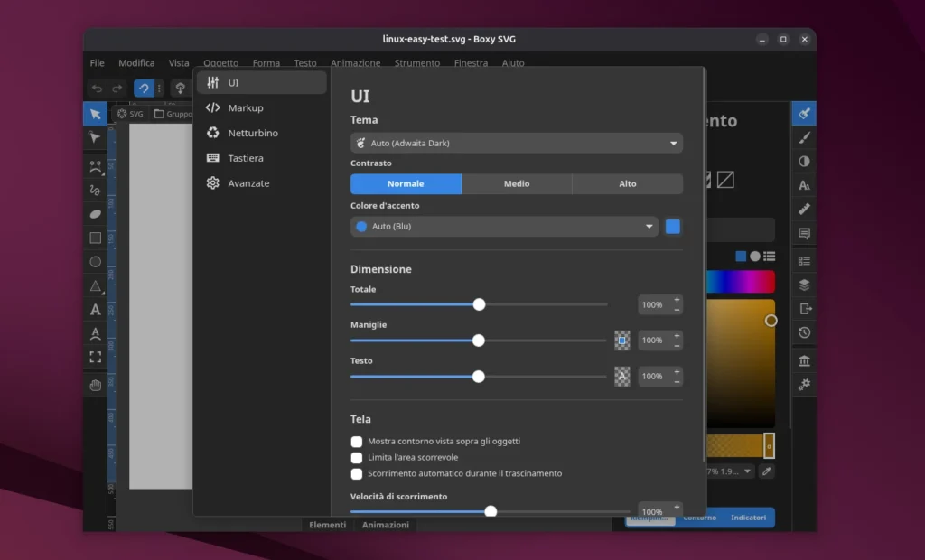Open the Tema dropdown Auto (Adwaita Dark)
The image size is (925, 560).
(516, 143)
